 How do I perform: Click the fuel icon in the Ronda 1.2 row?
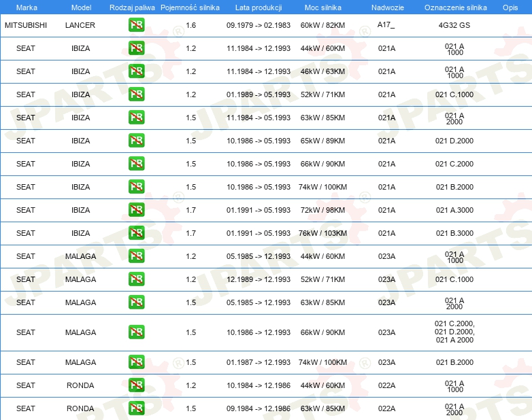136,385
